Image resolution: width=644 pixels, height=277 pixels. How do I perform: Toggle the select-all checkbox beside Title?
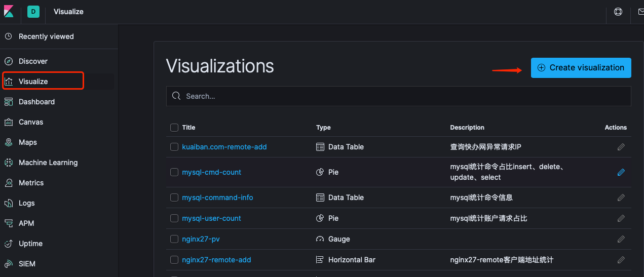[x=174, y=128]
